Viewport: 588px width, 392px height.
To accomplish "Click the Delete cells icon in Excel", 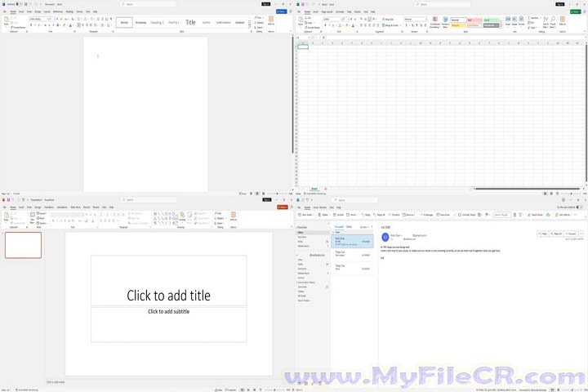I will click(514, 21).
